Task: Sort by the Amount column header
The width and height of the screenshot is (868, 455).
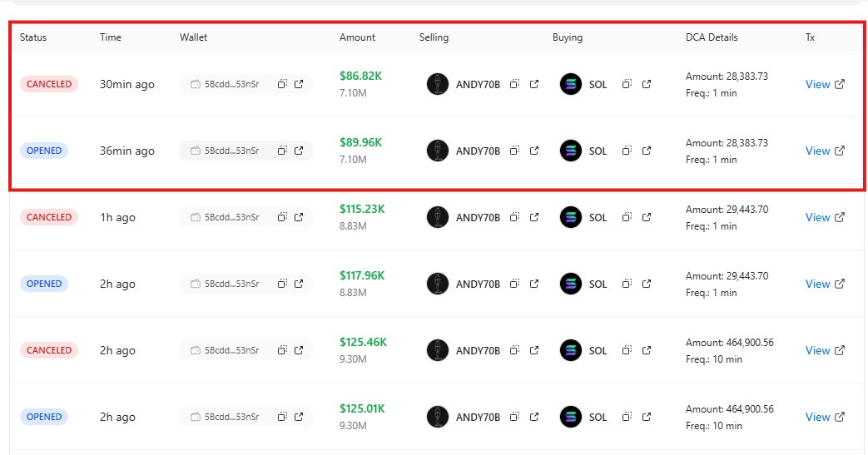Action: click(357, 37)
